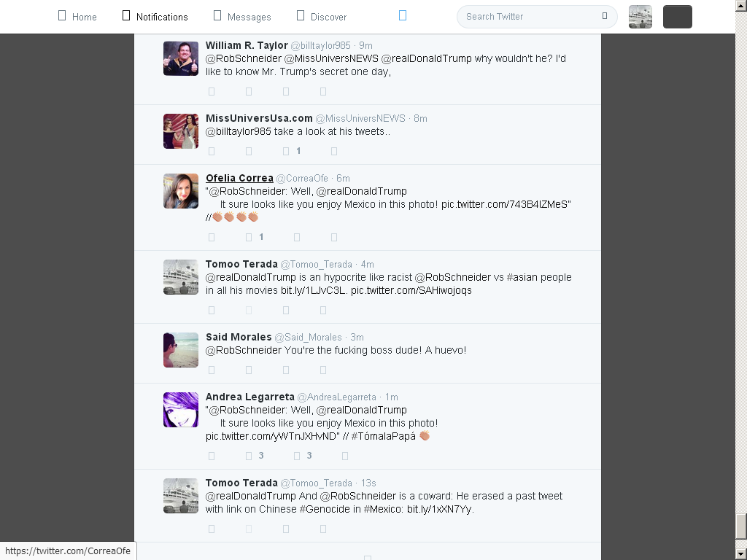The width and height of the screenshot is (747, 560).
Task: Open William R. Taylor's profile picture
Action: 181,58
